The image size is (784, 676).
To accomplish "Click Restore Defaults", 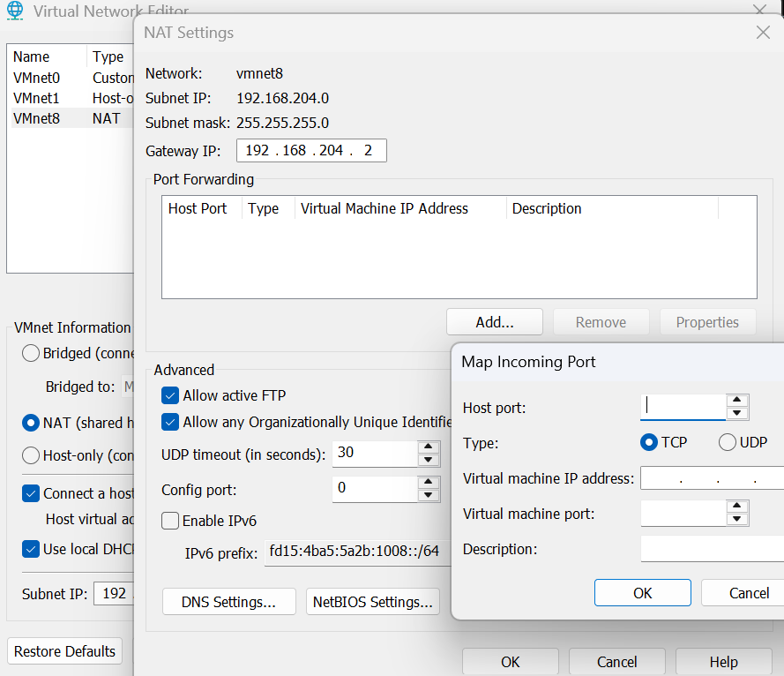I will [x=64, y=651].
